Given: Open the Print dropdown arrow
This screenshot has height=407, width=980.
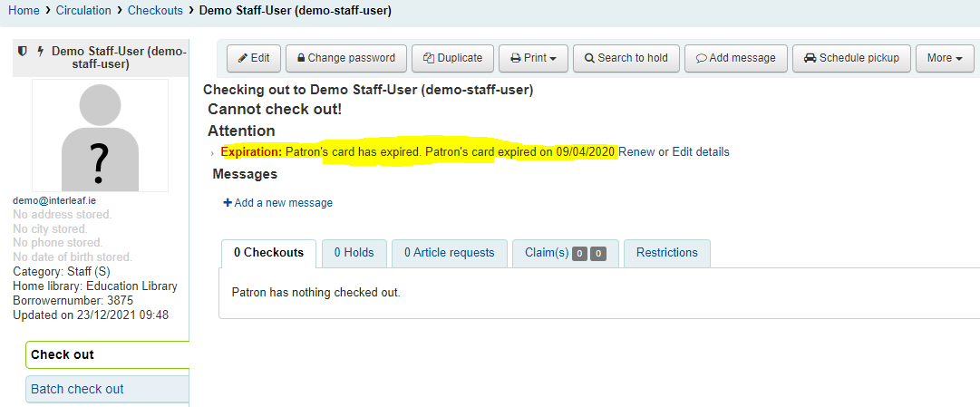Looking at the screenshot, I should tap(553, 59).
